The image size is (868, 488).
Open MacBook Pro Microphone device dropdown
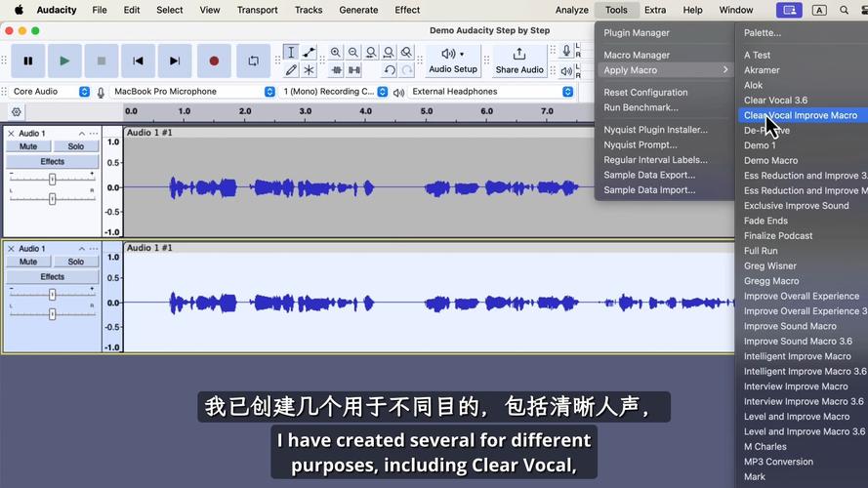pyautogui.click(x=192, y=92)
